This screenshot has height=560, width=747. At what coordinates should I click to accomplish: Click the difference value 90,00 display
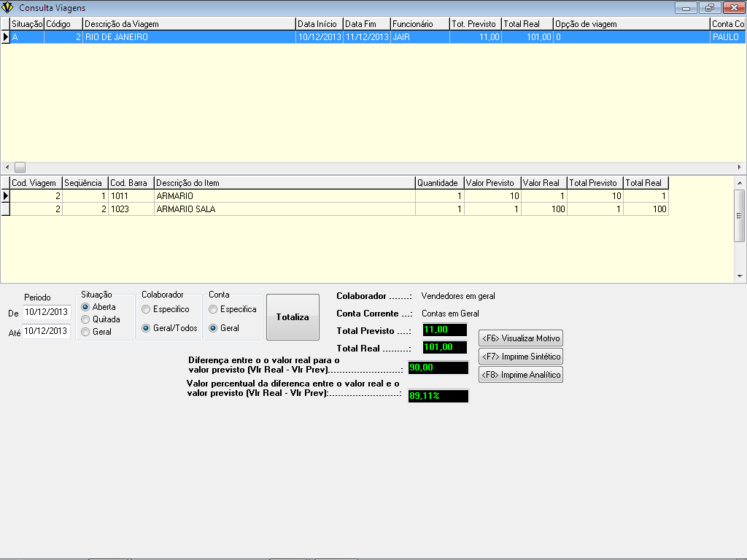(438, 367)
